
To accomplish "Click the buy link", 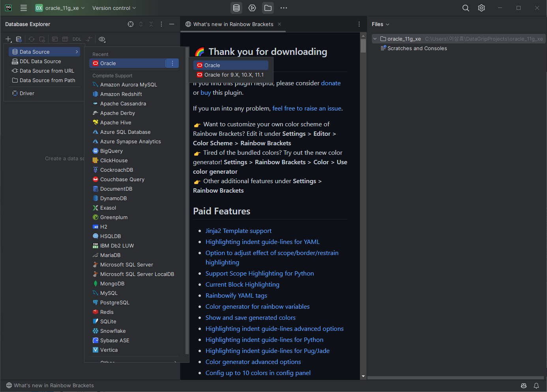I will point(206,92).
